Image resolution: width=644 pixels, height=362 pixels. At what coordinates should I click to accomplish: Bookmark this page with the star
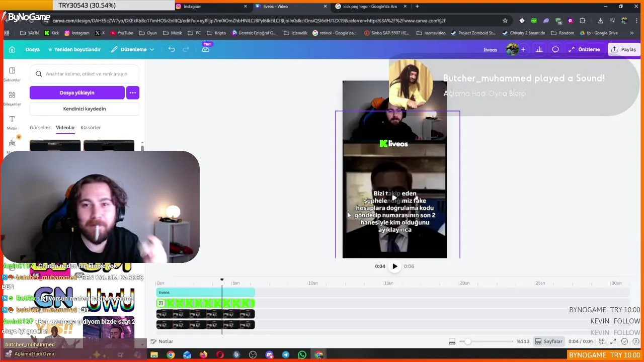point(505,21)
